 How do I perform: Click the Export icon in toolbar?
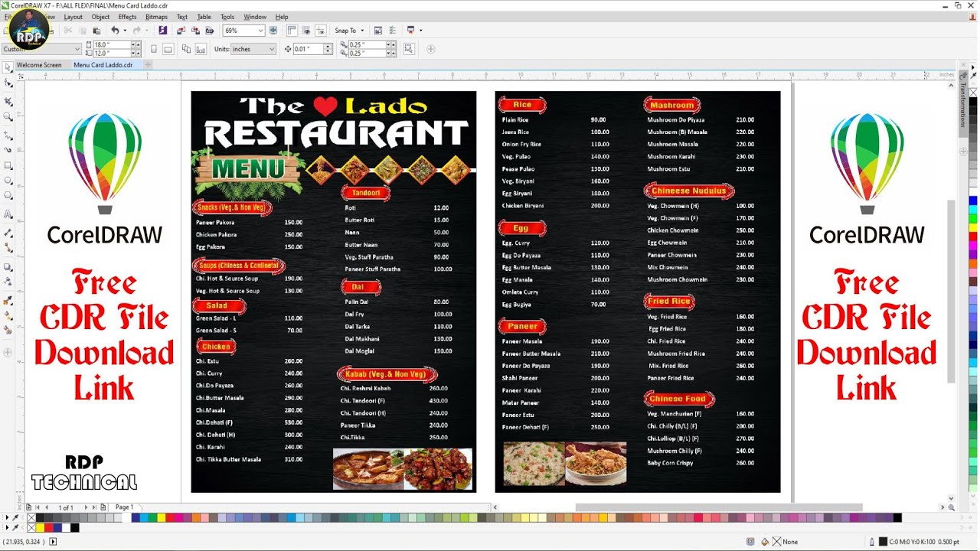click(195, 31)
